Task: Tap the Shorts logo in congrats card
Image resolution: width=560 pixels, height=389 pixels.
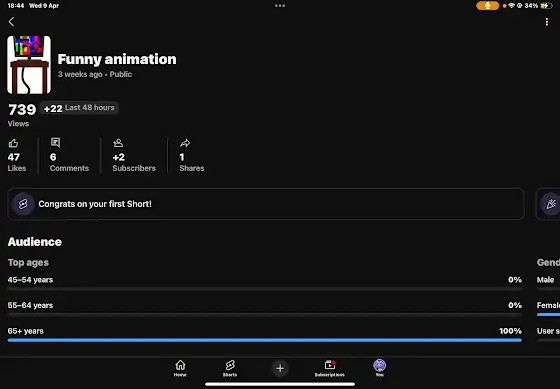Action: pos(23,204)
